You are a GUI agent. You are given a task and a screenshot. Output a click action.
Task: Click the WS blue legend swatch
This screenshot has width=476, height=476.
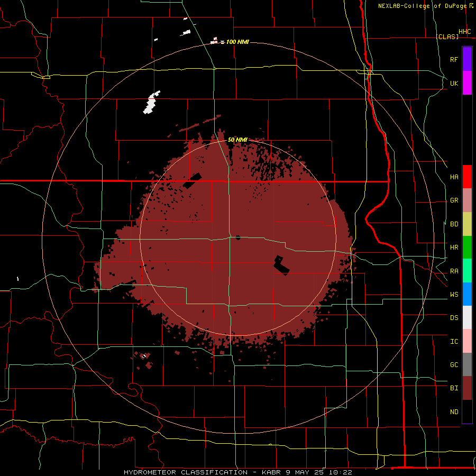[x=467, y=294]
